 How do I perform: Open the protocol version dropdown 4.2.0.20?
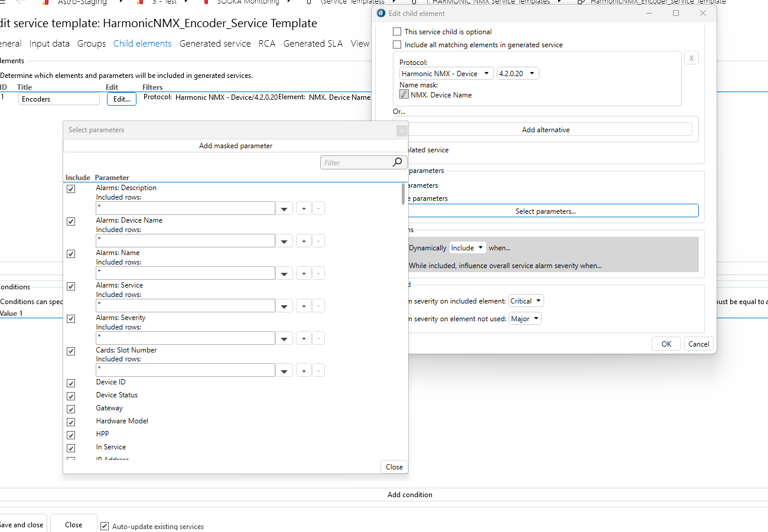(x=518, y=74)
